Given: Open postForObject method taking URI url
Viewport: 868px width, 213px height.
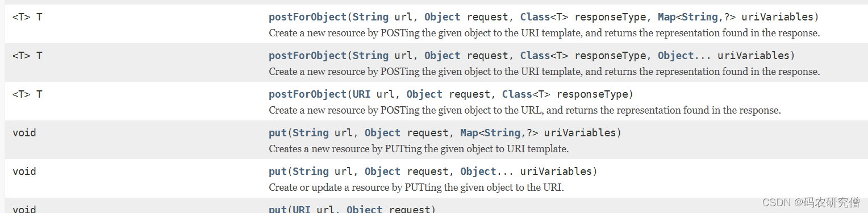Looking at the screenshot, I should [307, 94].
